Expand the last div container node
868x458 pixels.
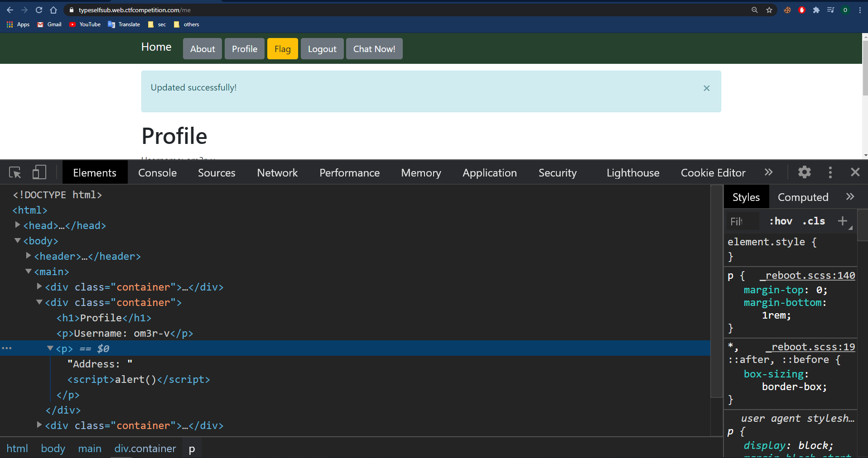(39, 425)
